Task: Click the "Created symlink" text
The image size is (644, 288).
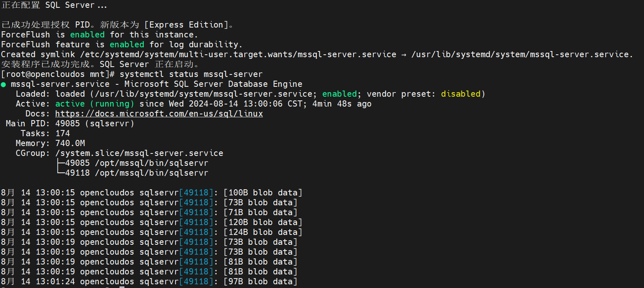Action: click(x=35, y=55)
